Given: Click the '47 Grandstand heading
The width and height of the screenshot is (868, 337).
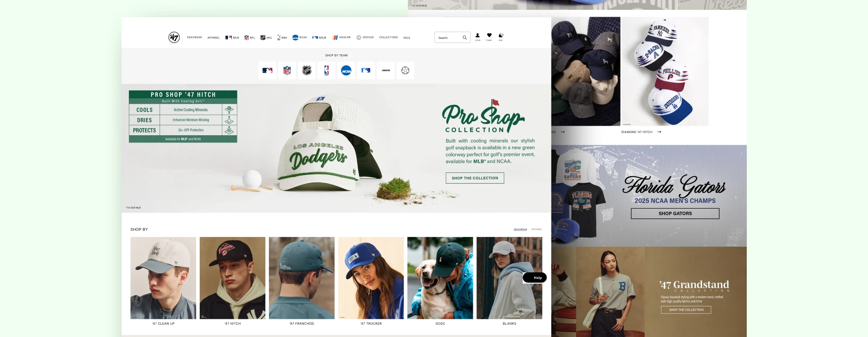Looking at the screenshot, I should (x=694, y=285).
